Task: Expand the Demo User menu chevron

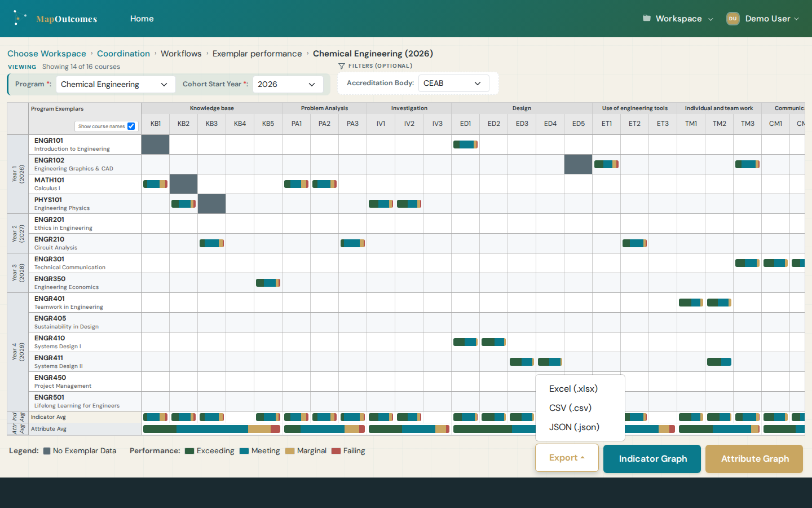Action: click(797, 19)
